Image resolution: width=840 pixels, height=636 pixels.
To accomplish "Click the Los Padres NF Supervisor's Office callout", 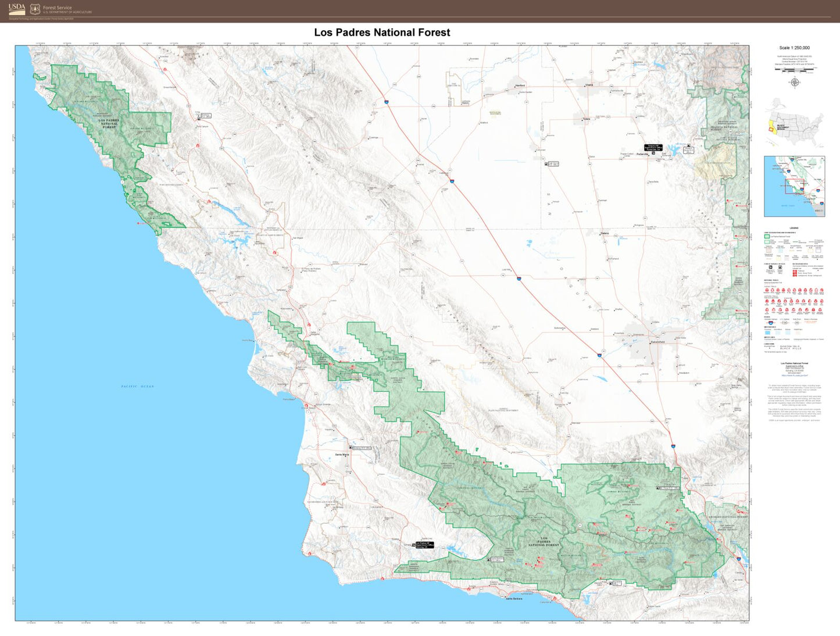I will 425,545.
